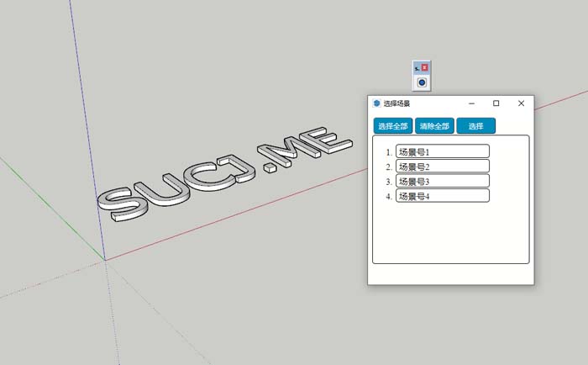Click the 选择场景 title bar text
Screen dimensions: 588x365
(397, 103)
